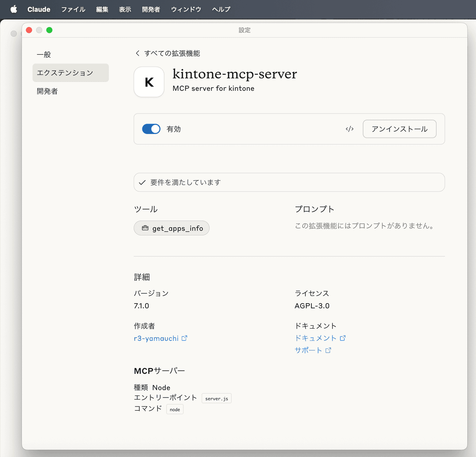Viewport: 476px width, 457px height.
Task: Open the ヘルプ menu
Action: [221, 9]
